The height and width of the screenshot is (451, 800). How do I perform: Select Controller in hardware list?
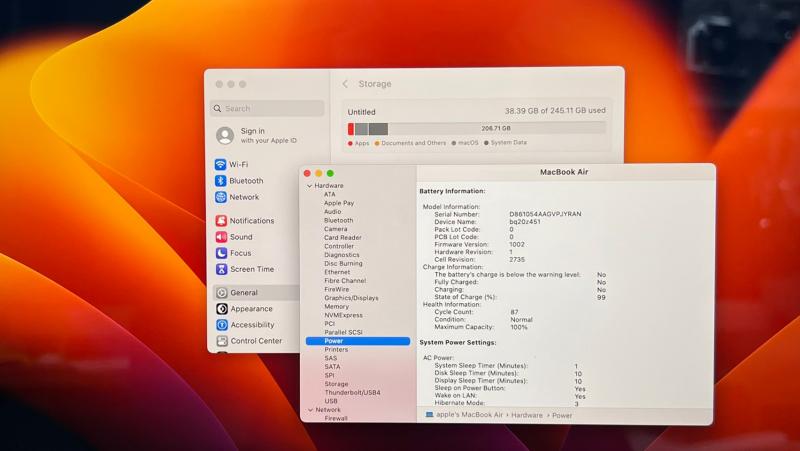(339, 246)
